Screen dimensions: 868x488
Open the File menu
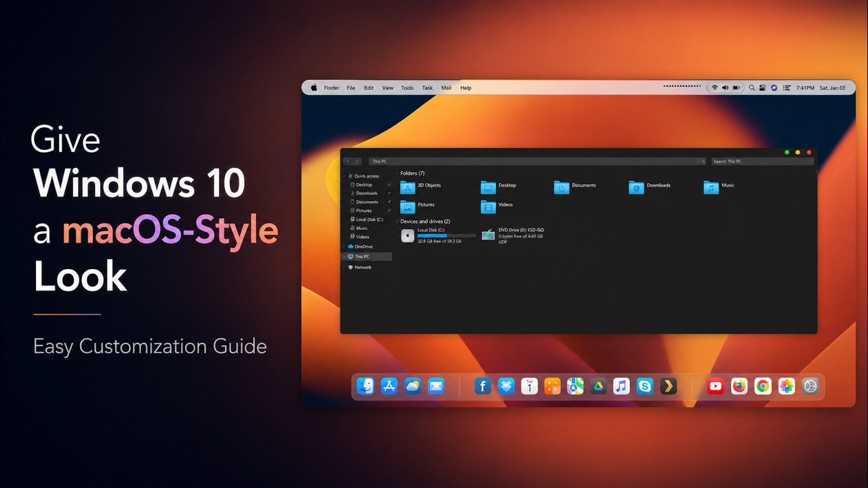coord(351,88)
